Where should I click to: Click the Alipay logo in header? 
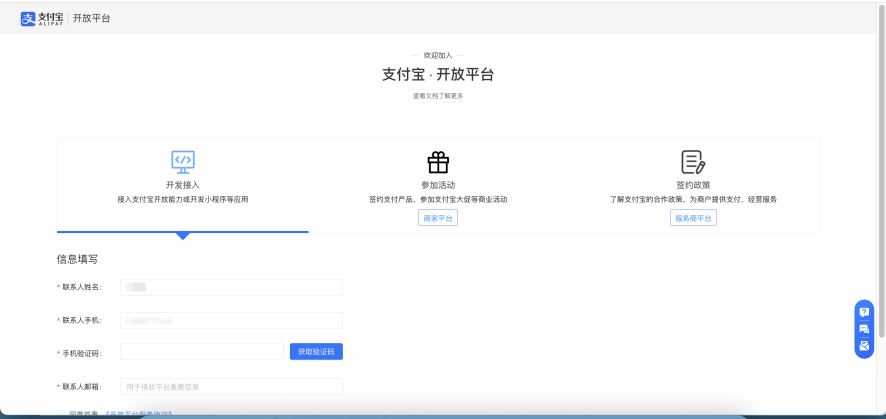pyautogui.click(x=42, y=19)
